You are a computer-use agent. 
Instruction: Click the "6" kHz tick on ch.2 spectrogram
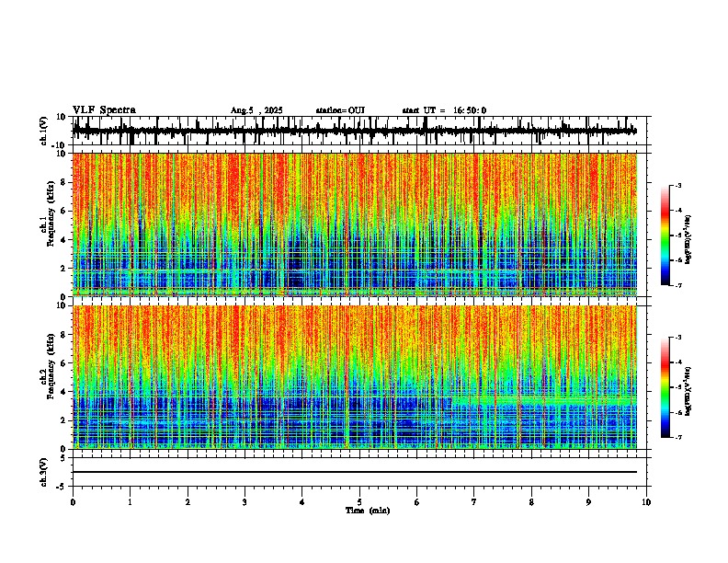[x=63, y=363]
